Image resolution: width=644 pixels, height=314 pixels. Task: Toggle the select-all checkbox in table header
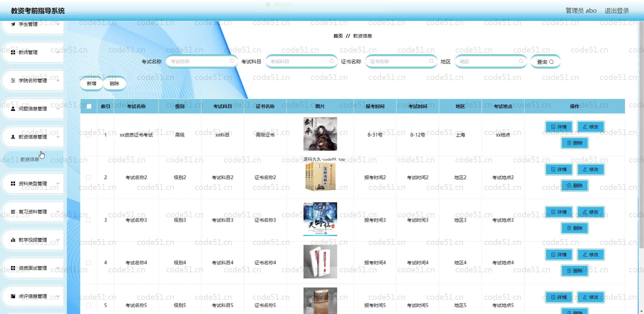coord(89,106)
